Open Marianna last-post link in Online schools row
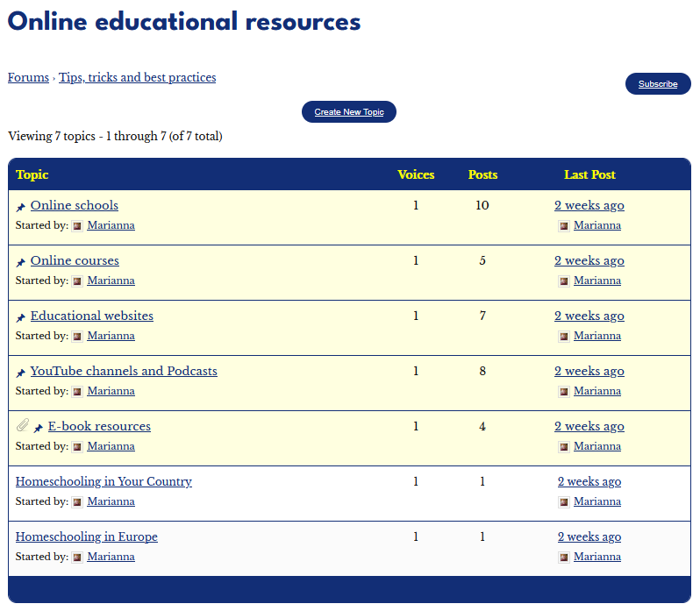 pyautogui.click(x=597, y=225)
